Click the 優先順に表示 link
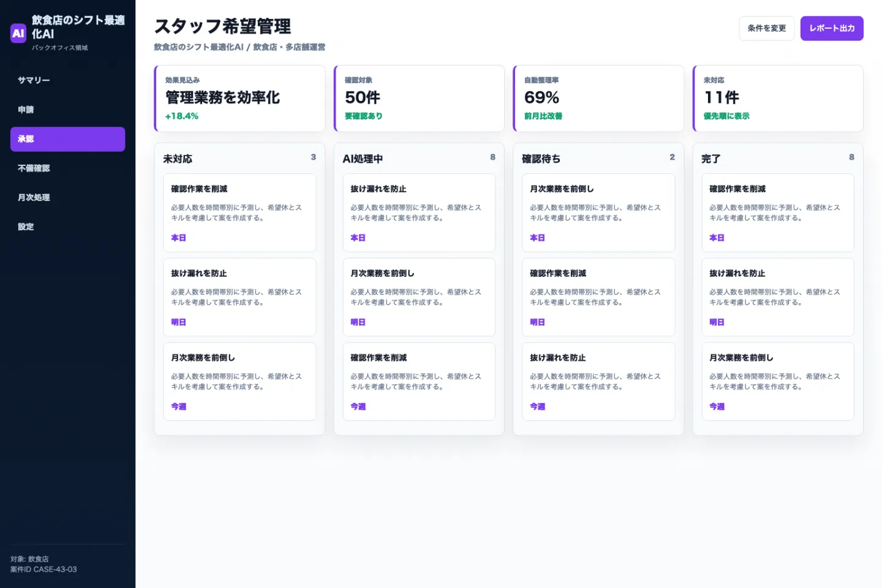Viewport: 882px width, 588px height. (x=726, y=116)
